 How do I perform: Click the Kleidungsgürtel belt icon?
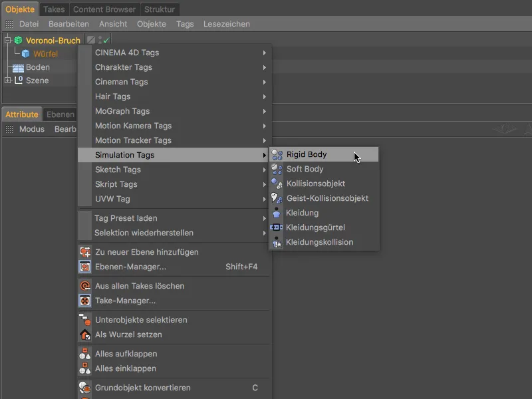tap(276, 227)
